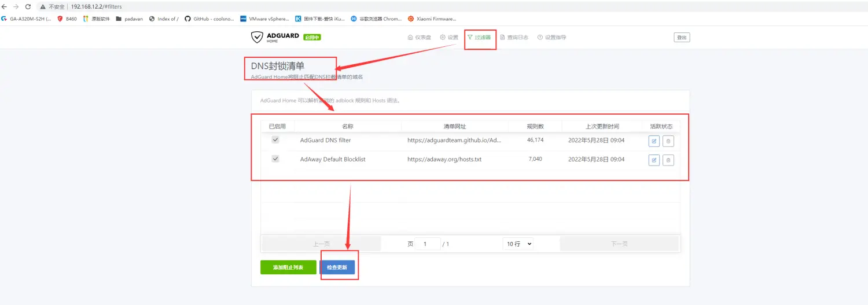The height and width of the screenshot is (305, 868).
Task: Click the blue 检查更新 button
Action: [337, 267]
